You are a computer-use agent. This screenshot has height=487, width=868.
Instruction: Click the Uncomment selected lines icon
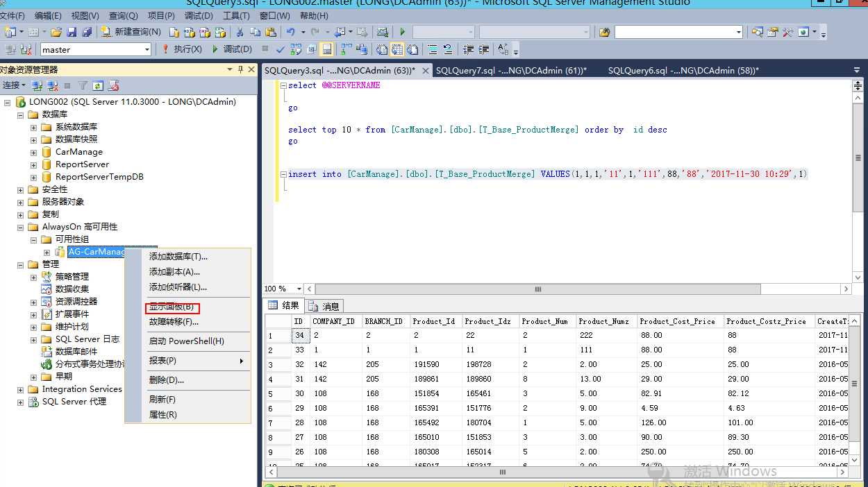click(448, 49)
